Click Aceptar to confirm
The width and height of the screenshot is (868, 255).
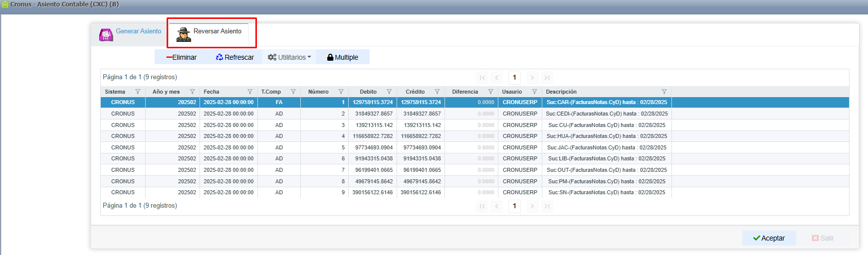[769, 238]
